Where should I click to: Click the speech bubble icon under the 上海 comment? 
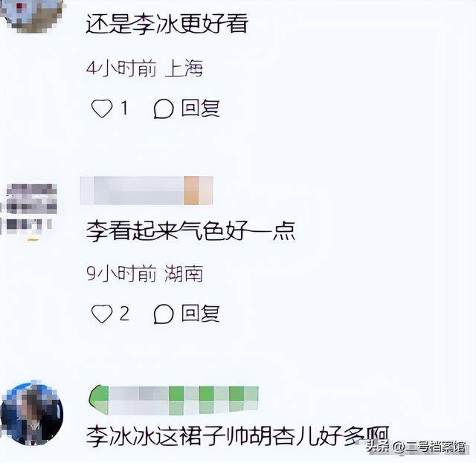tap(164, 109)
